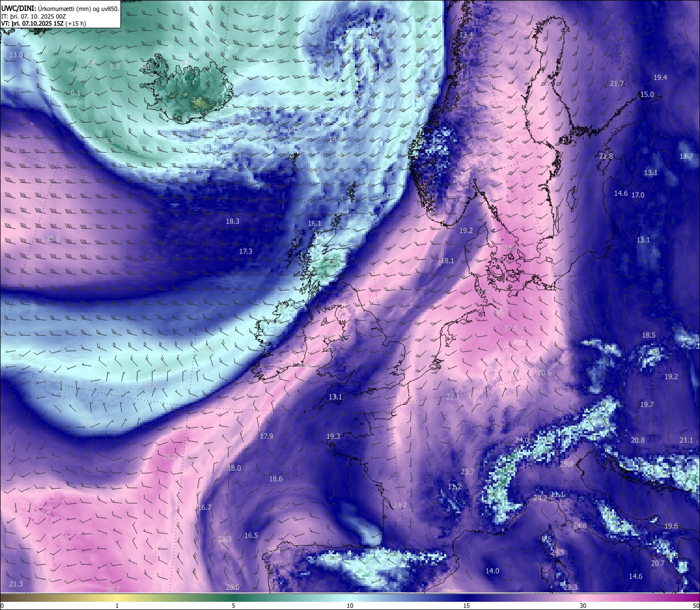Click the 13.1 value over southwest England
This screenshot has height=610, width=700.
[x=335, y=397]
